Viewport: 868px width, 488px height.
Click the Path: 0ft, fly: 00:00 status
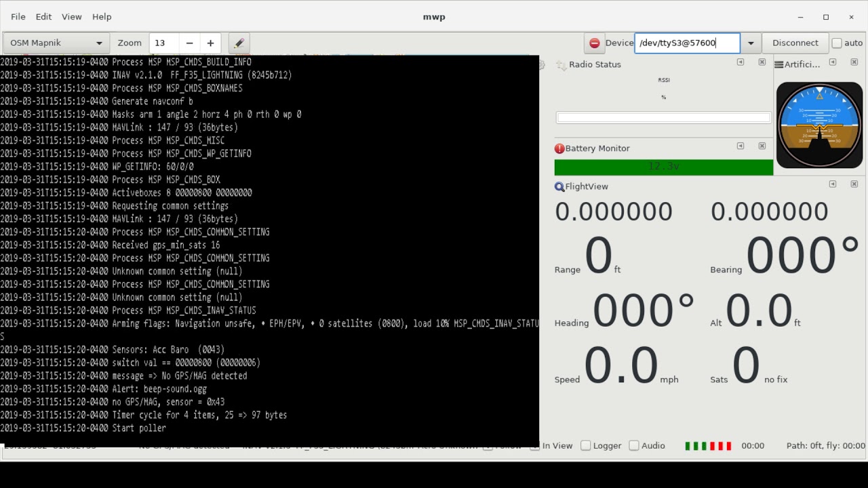[825, 445]
